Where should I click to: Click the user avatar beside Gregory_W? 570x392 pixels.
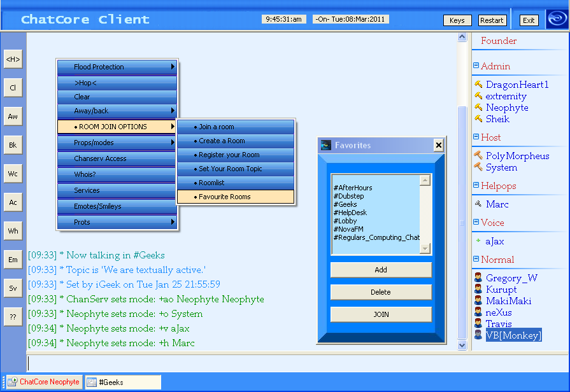click(x=478, y=277)
